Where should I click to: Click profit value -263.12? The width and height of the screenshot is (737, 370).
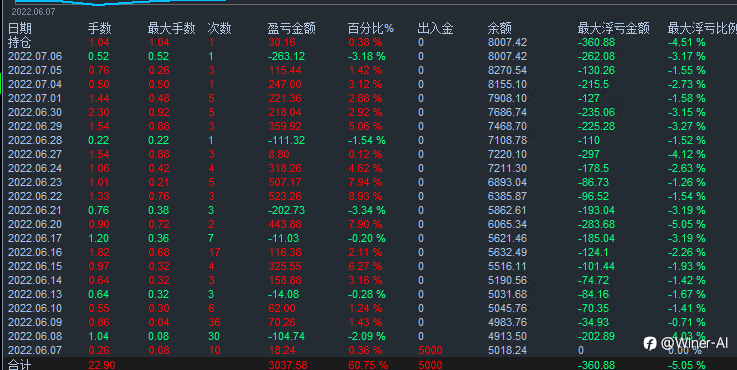pos(286,56)
